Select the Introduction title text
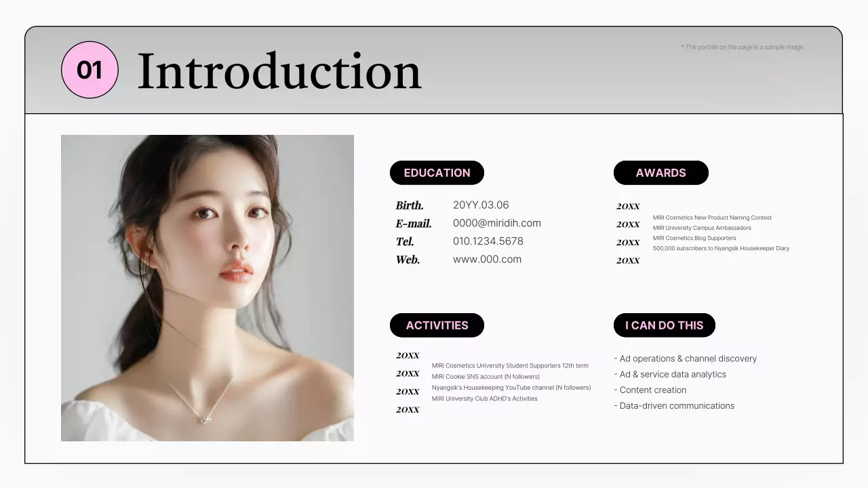The width and height of the screenshot is (868, 488). click(279, 71)
